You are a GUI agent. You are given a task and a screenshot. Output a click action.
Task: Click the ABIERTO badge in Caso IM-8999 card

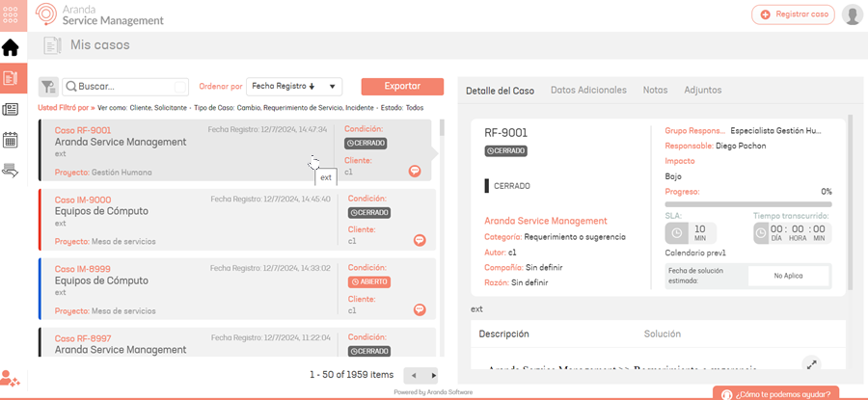(369, 282)
